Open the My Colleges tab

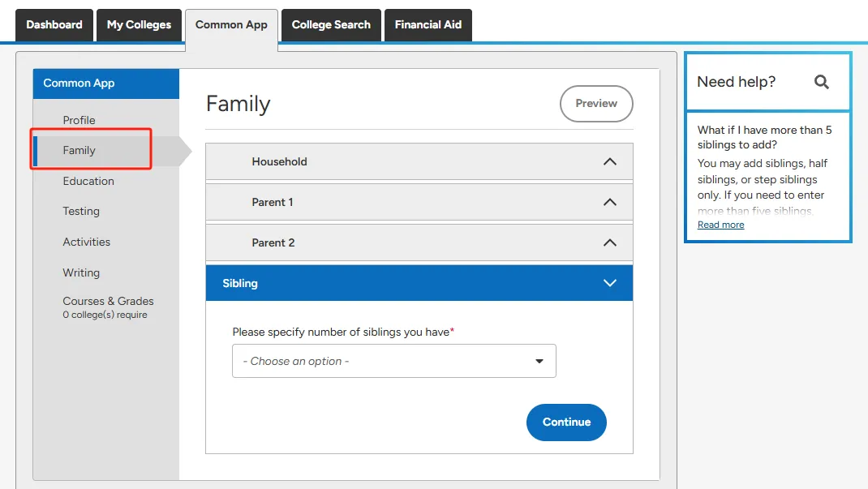click(x=139, y=25)
